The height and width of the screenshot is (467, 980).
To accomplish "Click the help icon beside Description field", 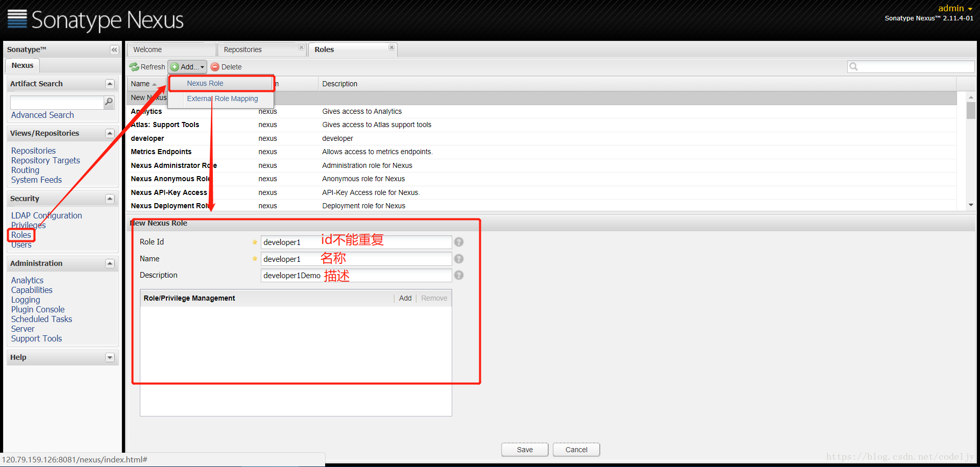I will pyautogui.click(x=459, y=275).
